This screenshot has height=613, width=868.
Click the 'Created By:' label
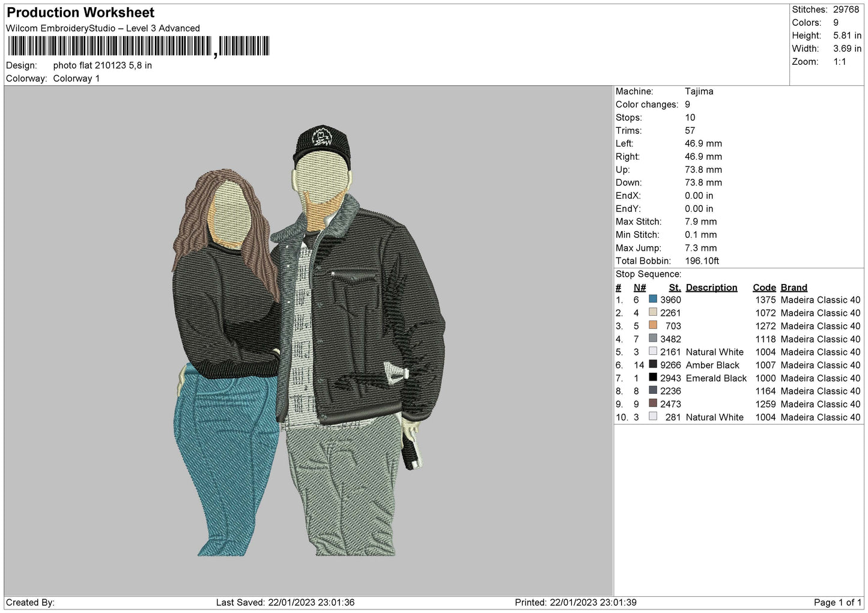click(x=30, y=602)
